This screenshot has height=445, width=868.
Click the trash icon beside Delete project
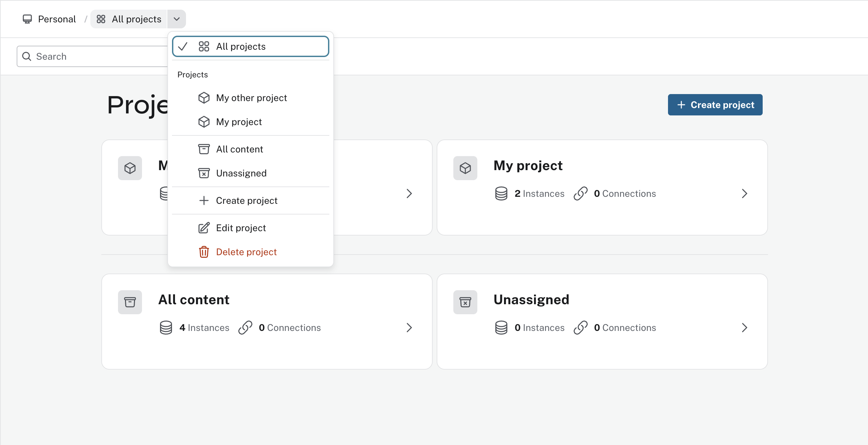coord(204,252)
